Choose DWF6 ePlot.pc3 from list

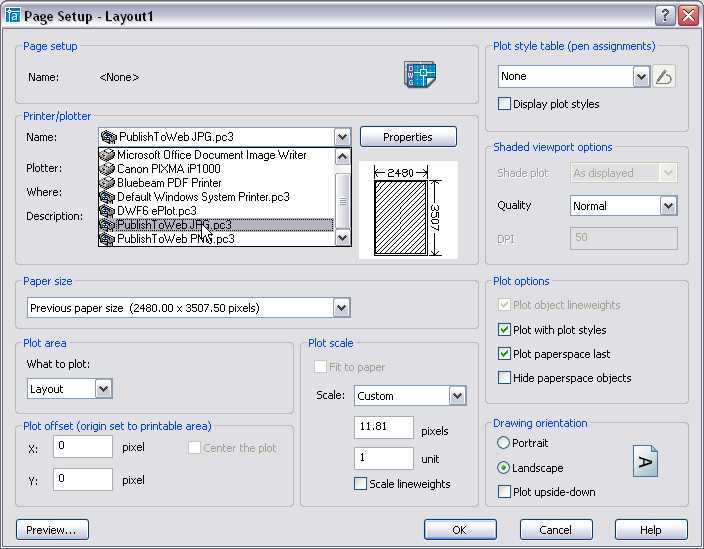[216, 211]
